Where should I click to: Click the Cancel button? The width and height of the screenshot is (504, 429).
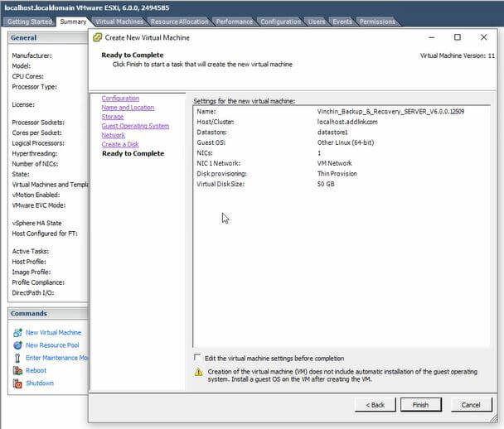471,405
